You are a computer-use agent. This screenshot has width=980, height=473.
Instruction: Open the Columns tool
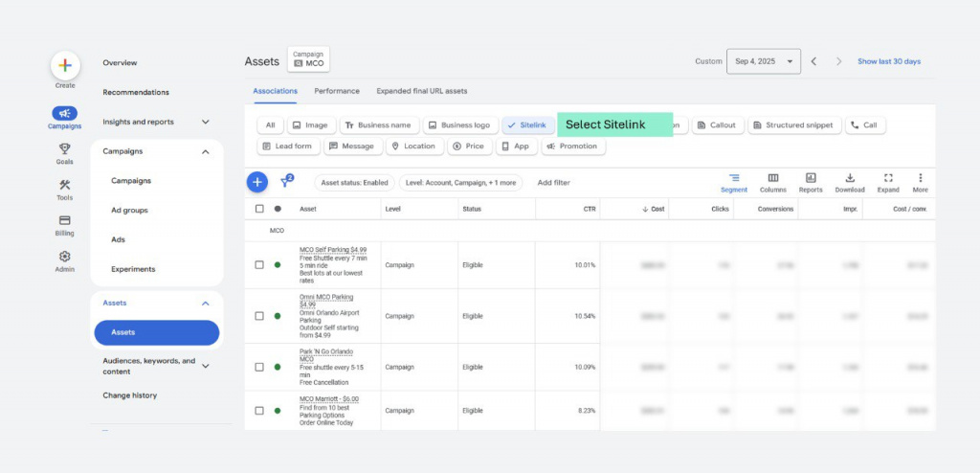773,183
